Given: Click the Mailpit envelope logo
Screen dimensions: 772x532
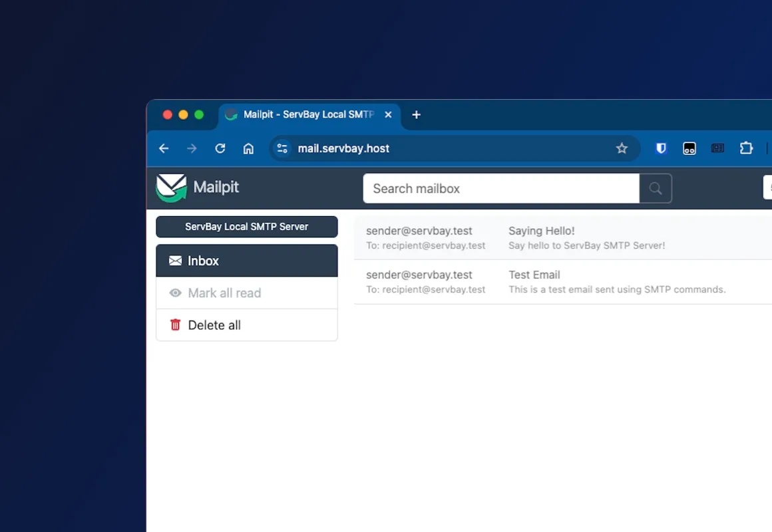Looking at the screenshot, I should point(171,188).
